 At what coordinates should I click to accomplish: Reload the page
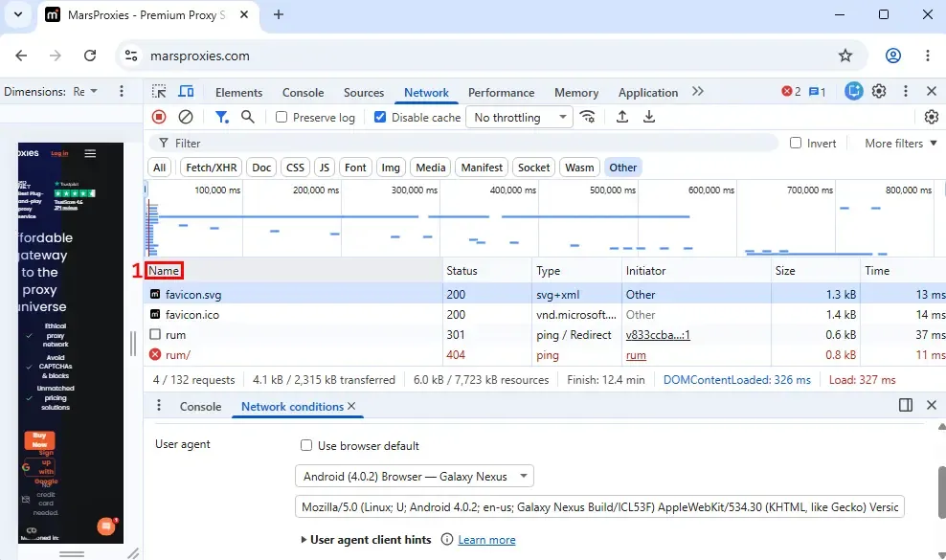(90, 56)
